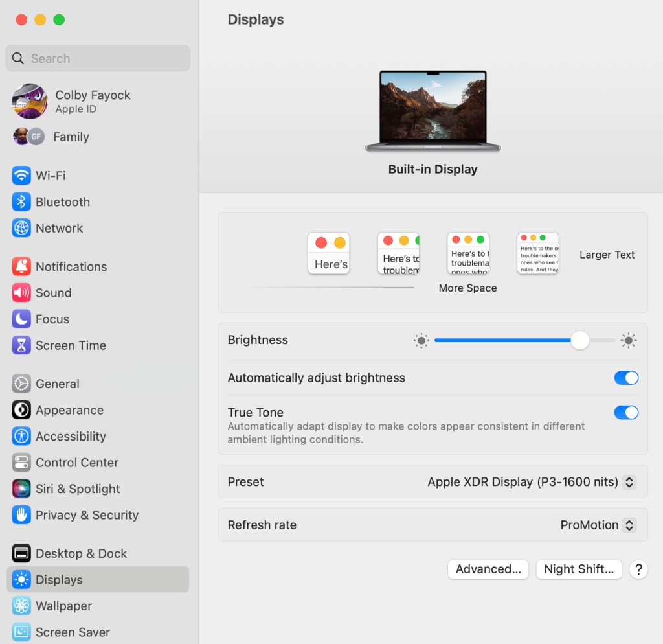Toggle Automatically adjust brightness switch
The width and height of the screenshot is (663, 644).
tap(626, 378)
